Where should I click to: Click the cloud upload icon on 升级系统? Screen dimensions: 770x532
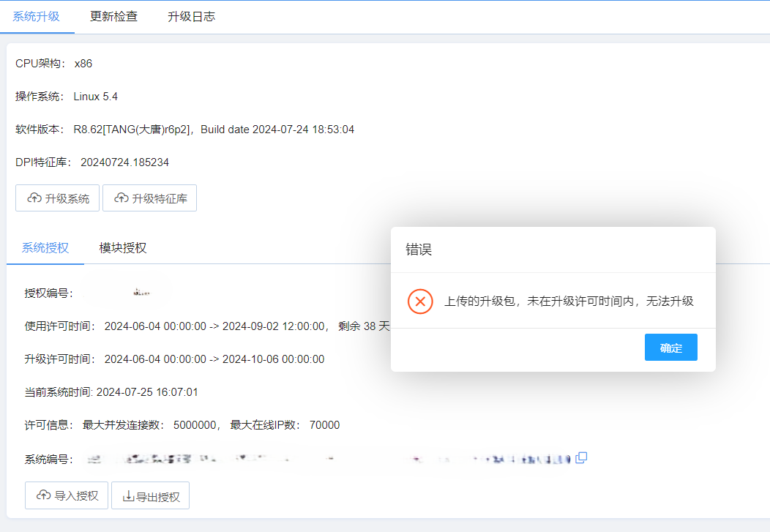[x=34, y=198]
